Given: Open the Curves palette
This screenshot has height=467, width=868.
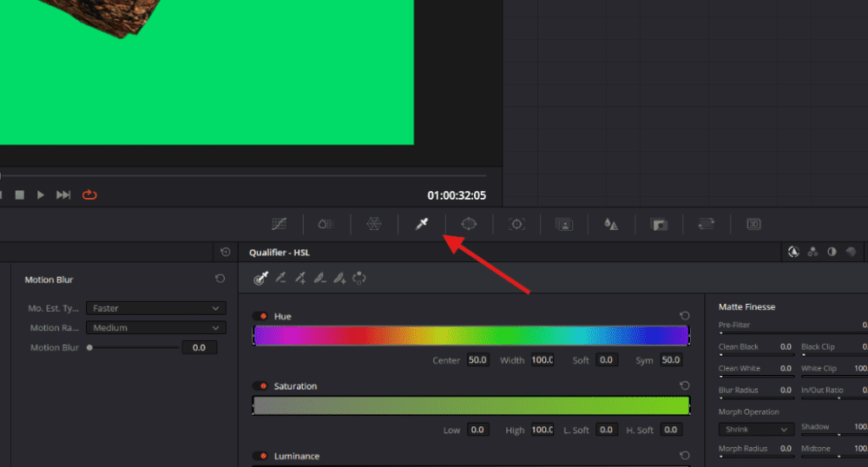Looking at the screenshot, I should [x=279, y=224].
